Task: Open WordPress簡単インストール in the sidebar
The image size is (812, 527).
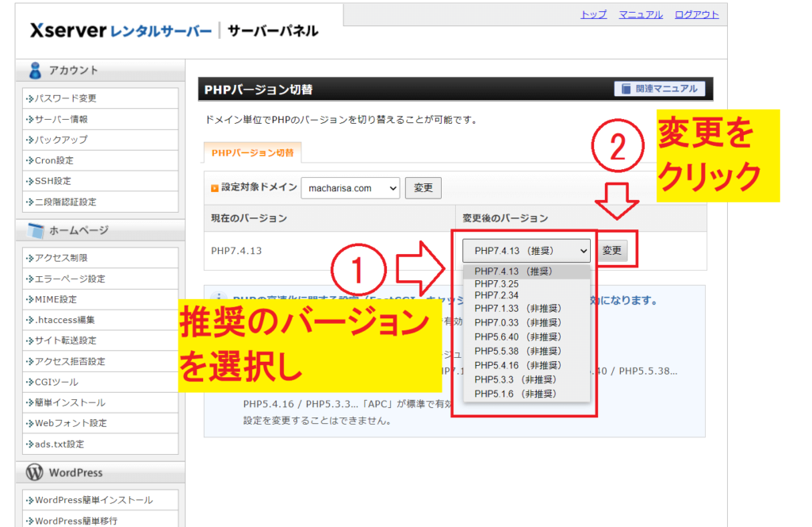Action: tap(93, 500)
